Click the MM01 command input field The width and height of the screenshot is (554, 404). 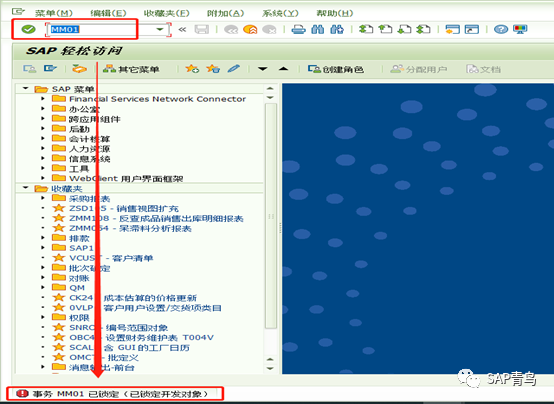102,29
